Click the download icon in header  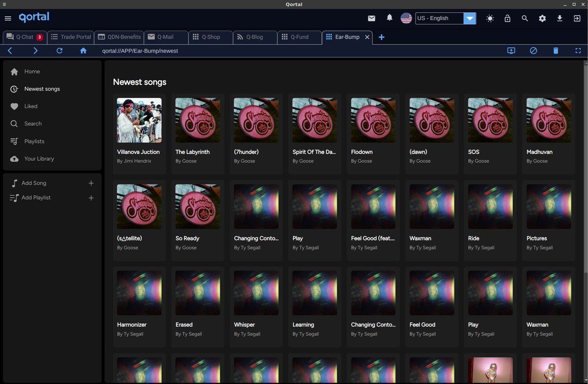(560, 18)
